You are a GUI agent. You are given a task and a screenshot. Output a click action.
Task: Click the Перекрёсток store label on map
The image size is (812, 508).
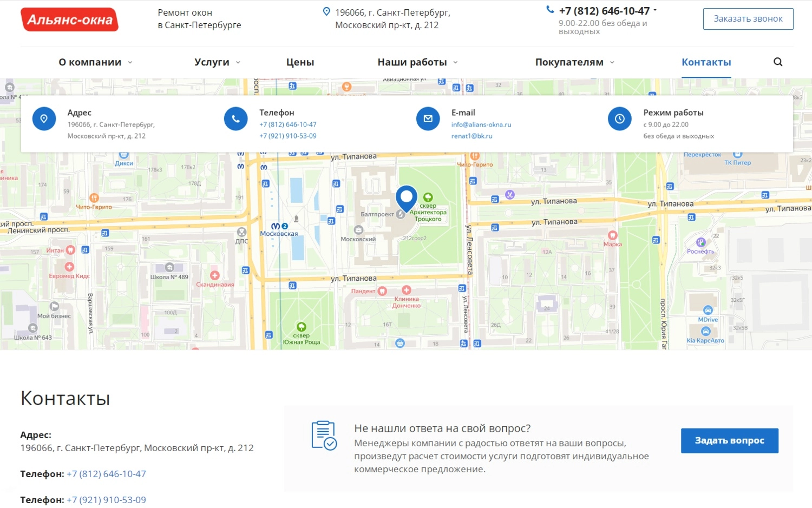[x=702, y=155]
